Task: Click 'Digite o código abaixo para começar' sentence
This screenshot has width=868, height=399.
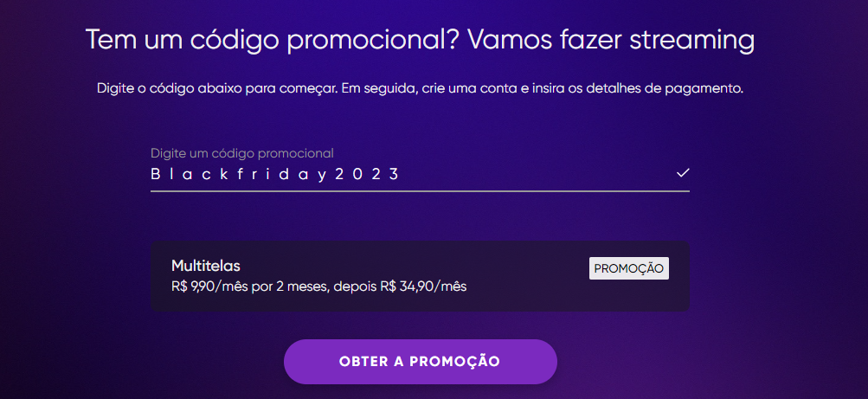Action: click(x=216, y=88)
